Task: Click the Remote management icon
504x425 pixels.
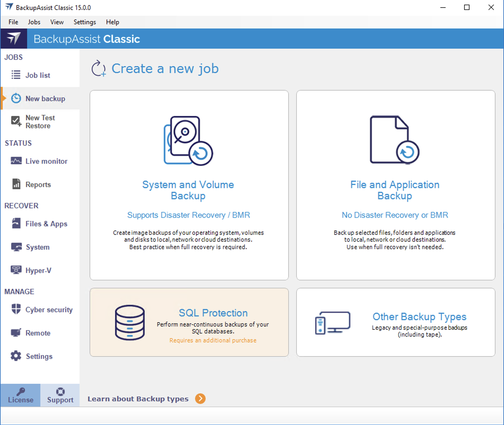Action: [16, 333]
